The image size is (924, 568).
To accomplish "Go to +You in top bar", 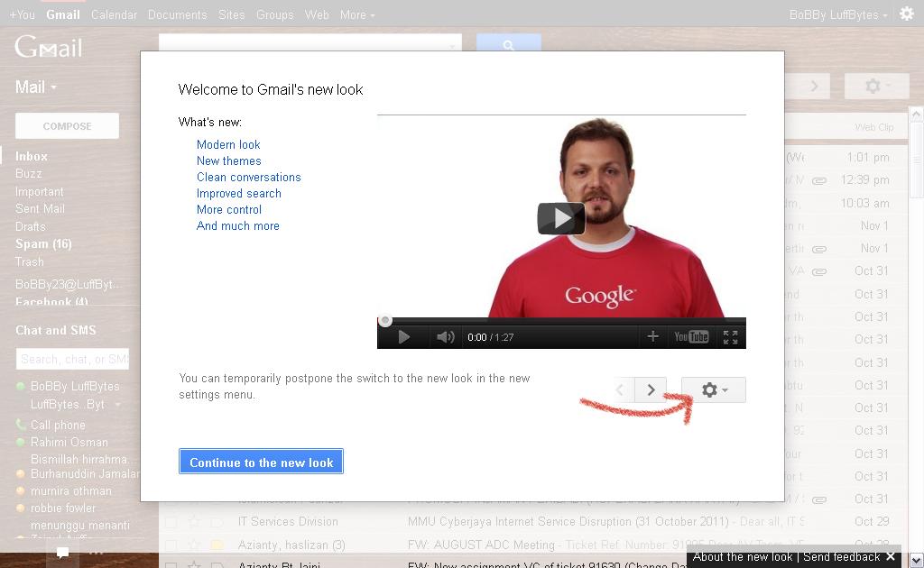I will coord(22,14).
